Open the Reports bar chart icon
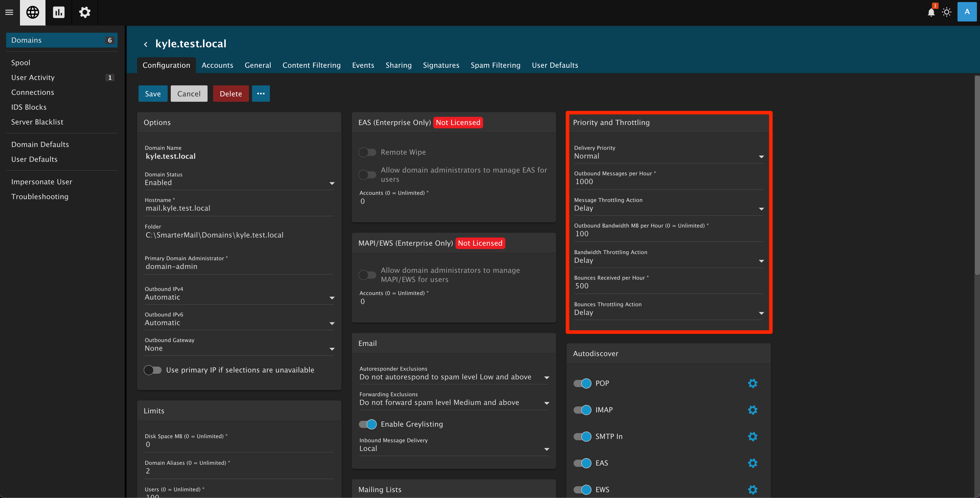Image resolution: width=980 pixels, height=498 pixels. [x=59, y=13]
